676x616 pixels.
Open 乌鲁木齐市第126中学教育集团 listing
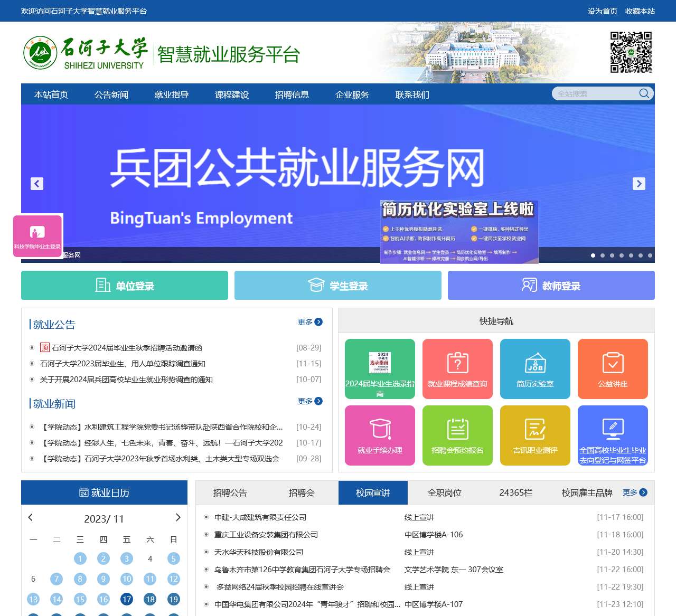pos(302,570)
